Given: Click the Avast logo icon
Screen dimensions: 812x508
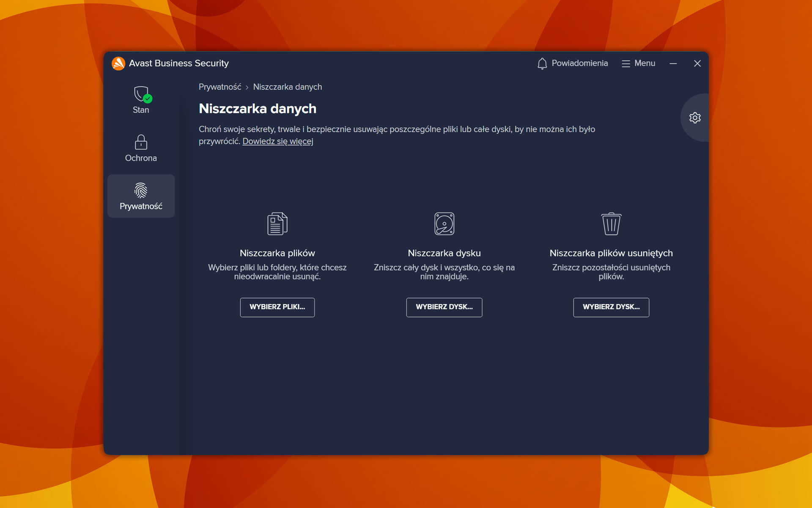Looking at the screenshot, I should pos(118,63).
